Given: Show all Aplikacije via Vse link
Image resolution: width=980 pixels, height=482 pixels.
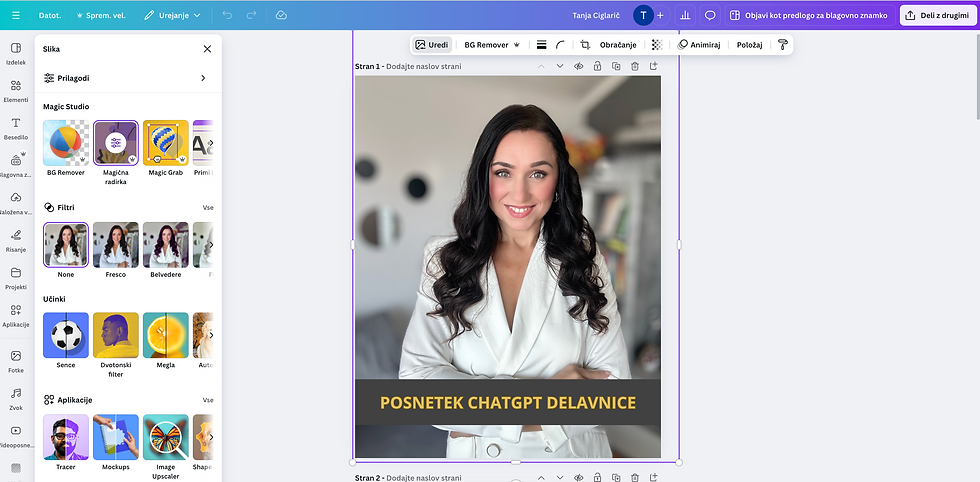Looking at the screenshot, I should (x=208, y=399).
